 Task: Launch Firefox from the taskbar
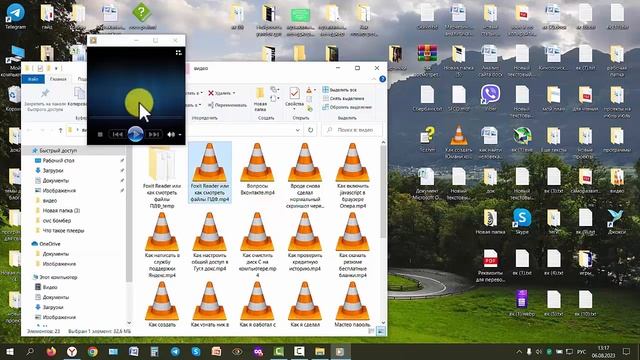point(51,351)
